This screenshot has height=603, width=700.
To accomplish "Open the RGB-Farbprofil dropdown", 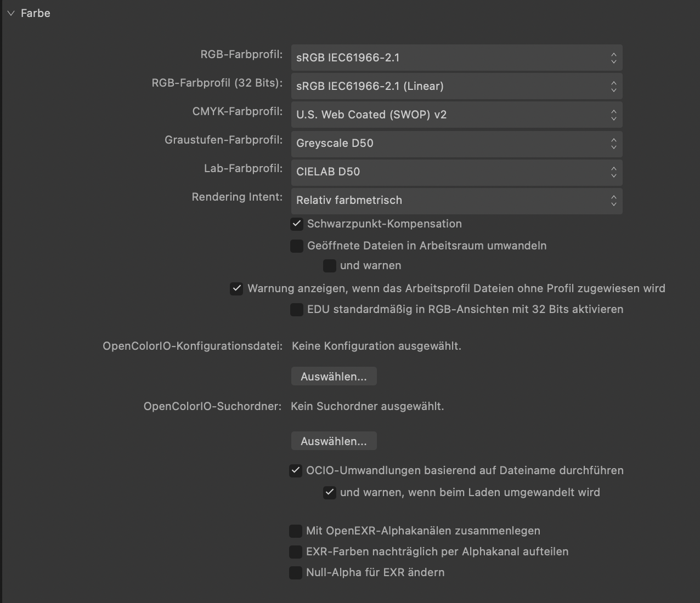I will coord(456,58).
